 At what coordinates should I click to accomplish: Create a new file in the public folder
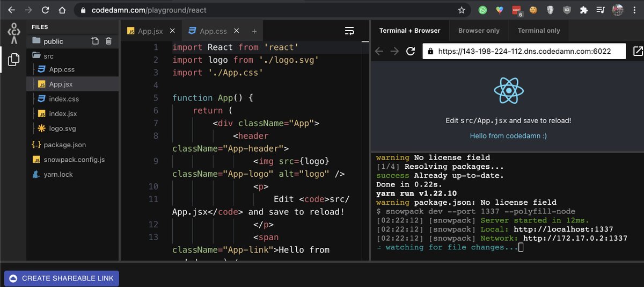(94, 41)
